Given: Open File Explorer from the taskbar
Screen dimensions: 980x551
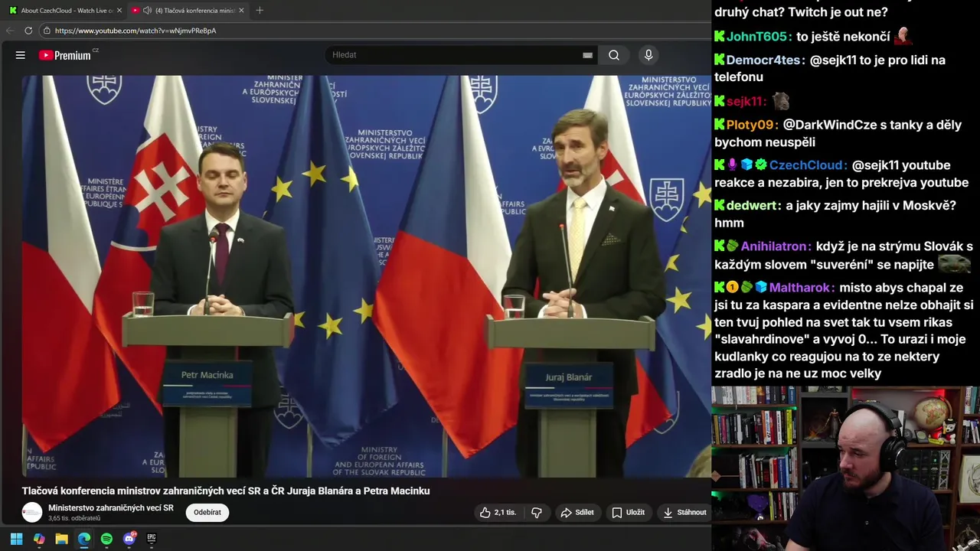Looking at the screenshot, I should tap(61, 539).
